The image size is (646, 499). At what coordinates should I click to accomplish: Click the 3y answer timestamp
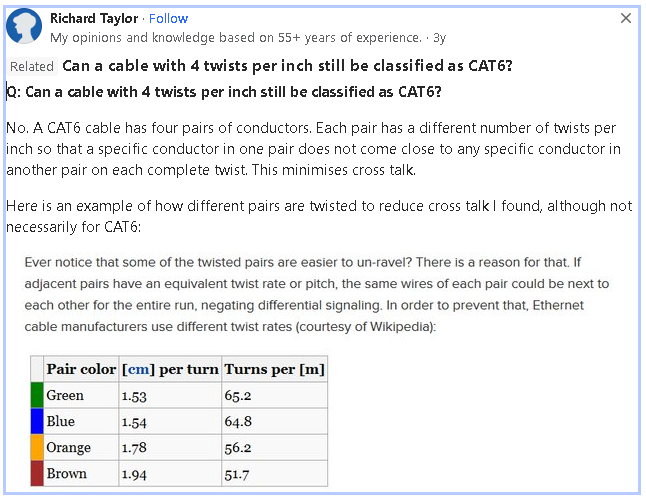point(439,38)
